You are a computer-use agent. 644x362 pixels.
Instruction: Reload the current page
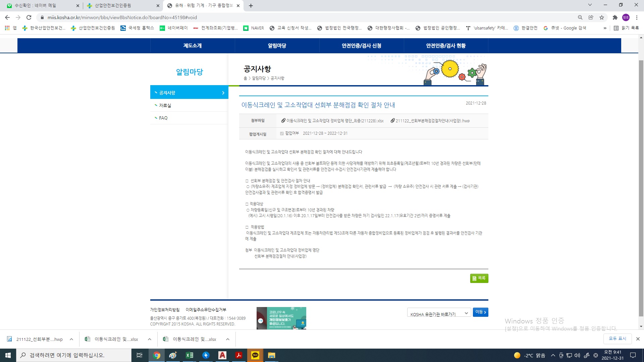(x=29, y=17)
